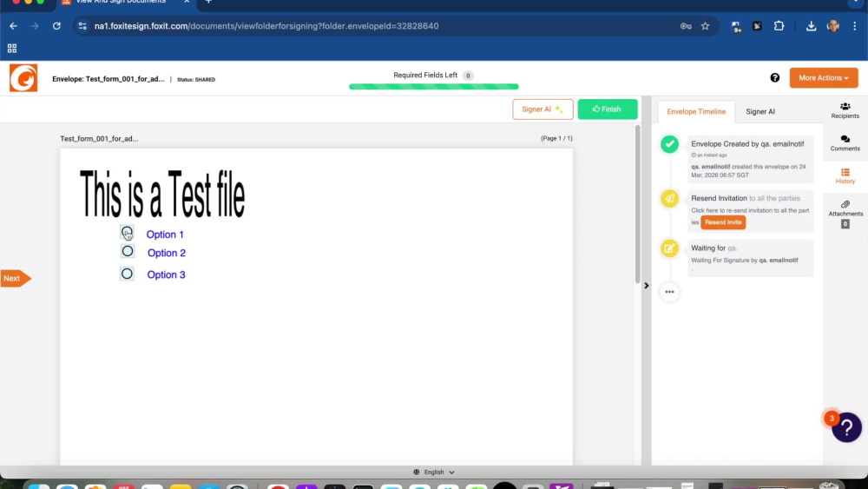Image resolution: width=868 pixels, height=489 pixels.
Task: Open a new browser tab
Action: pos(208,3)
